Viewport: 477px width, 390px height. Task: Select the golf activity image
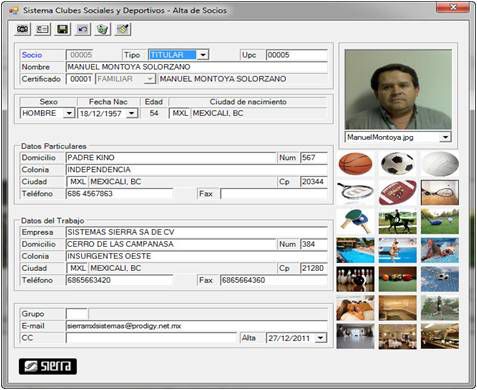point(440,221)
